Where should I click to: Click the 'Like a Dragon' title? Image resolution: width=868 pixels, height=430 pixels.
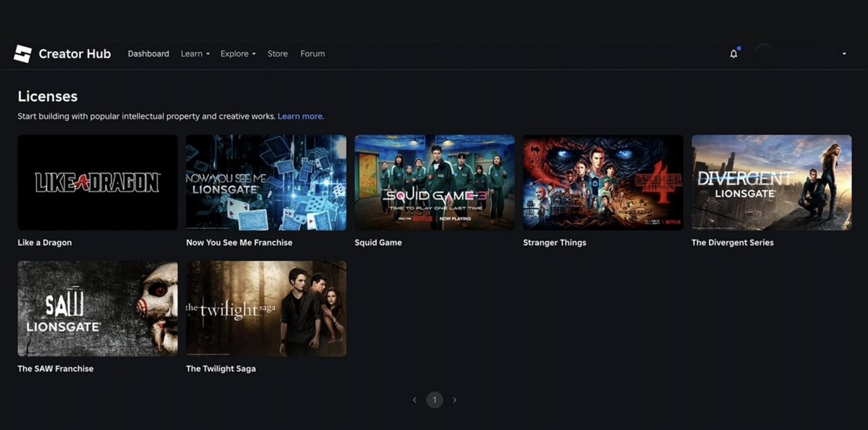tap(45, 243)
